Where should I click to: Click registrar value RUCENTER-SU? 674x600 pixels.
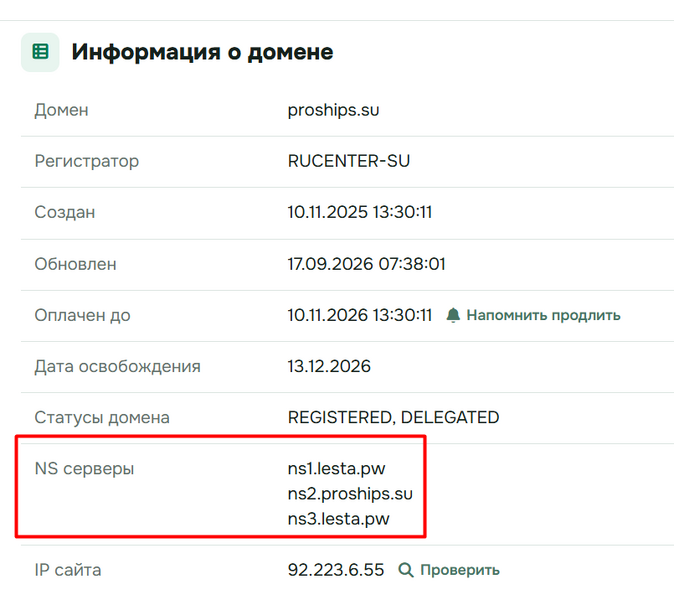[x=349, y=161]
